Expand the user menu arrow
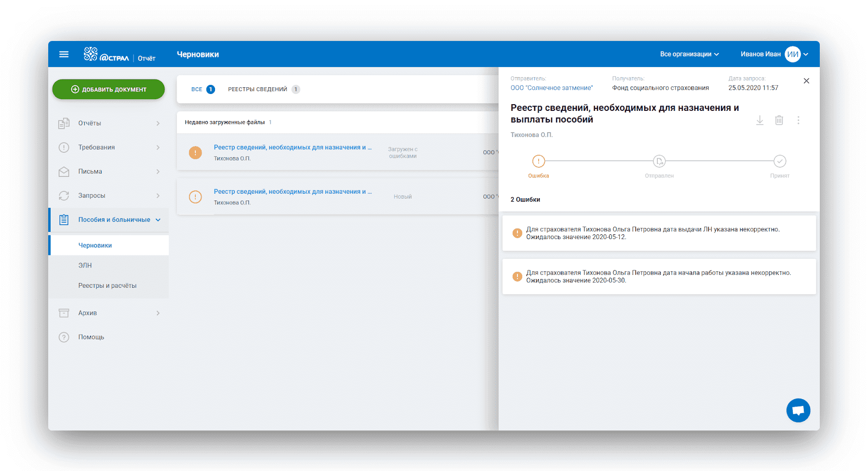The height and width of the screenshot is (471, 868). [806, 54]
